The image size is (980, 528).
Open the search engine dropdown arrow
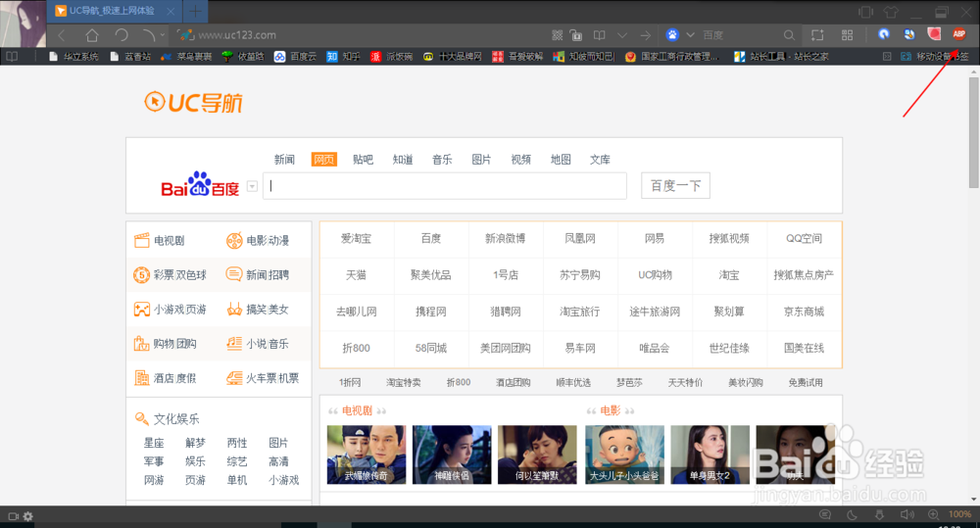click(690, 35)
